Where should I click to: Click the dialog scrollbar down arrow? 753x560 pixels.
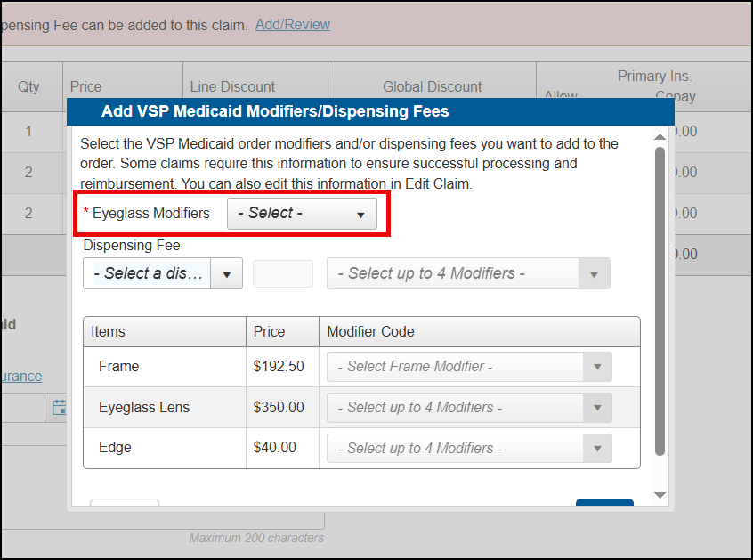pos(660,495)
